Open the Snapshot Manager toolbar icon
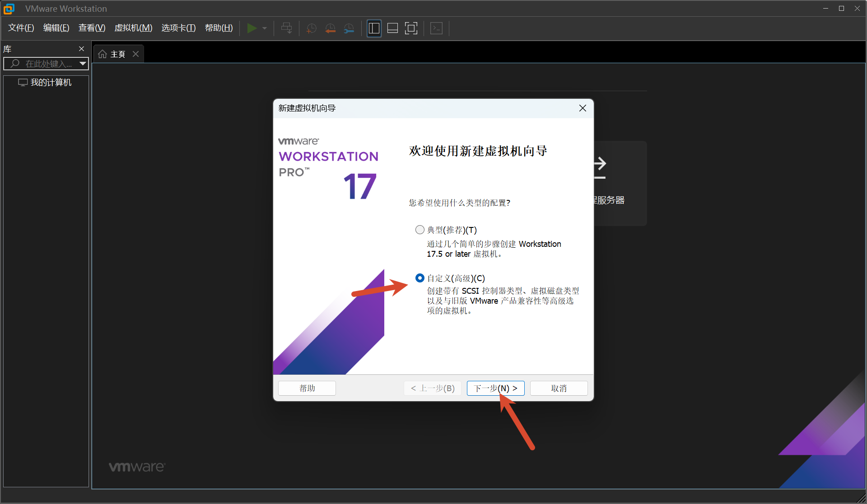This screenshot has height=504, width=867. (349, 28)
